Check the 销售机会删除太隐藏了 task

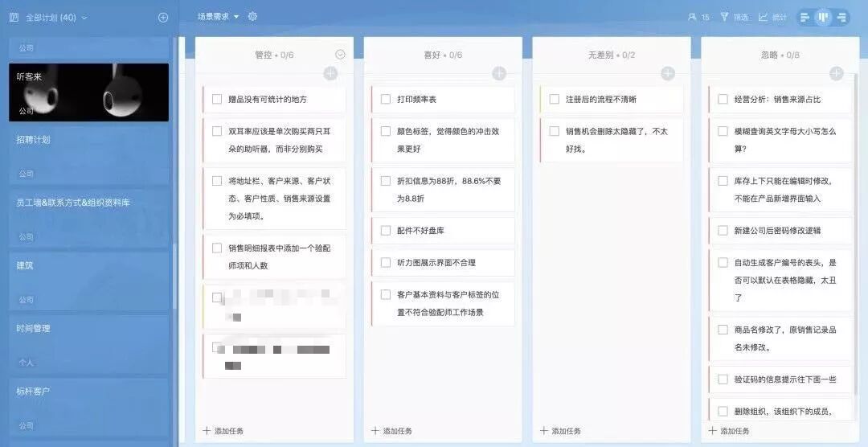coord(554,131)
